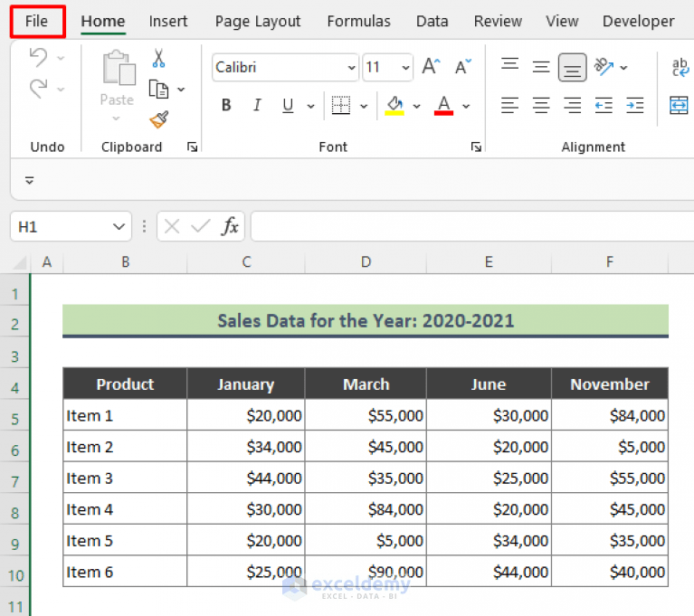Open the font name Calibri dropdown
The height and width of the screenshot is (616, 694).
(351, 68)
